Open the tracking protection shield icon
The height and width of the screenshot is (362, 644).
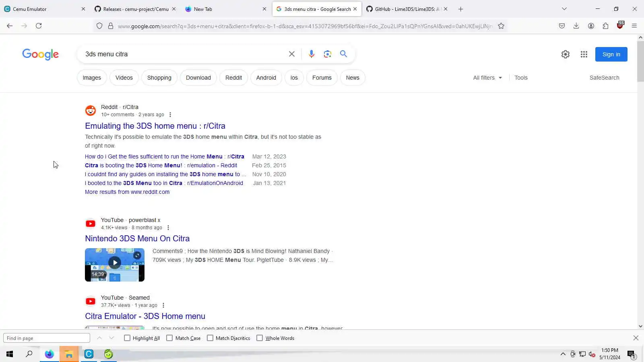[99, 26]
